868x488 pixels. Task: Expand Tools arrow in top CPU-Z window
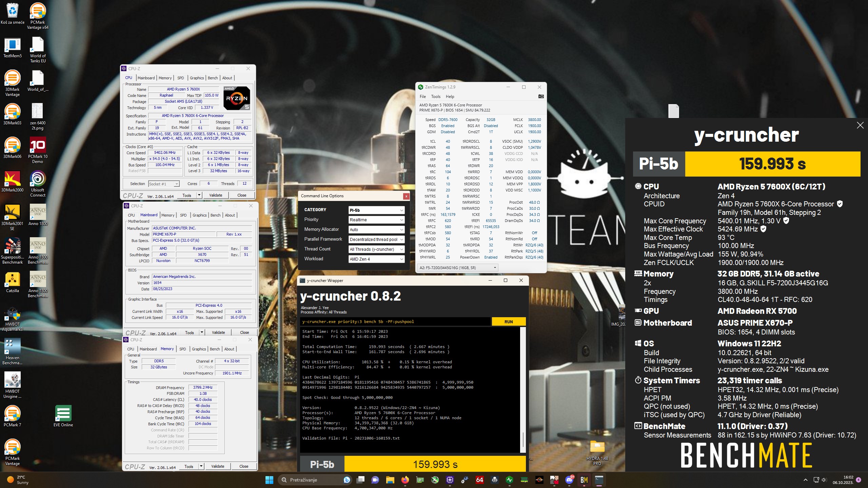[x=199, y=195]
